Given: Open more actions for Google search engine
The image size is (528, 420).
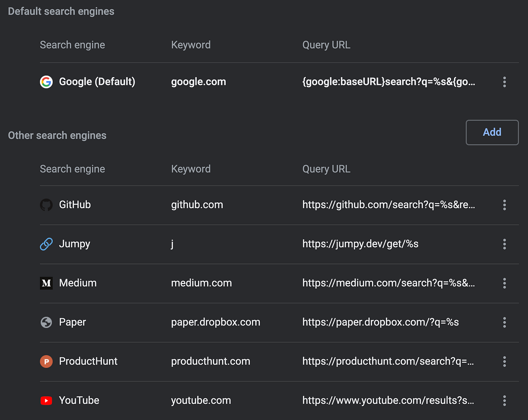Looking at the screenshot, I should [504, 82].
